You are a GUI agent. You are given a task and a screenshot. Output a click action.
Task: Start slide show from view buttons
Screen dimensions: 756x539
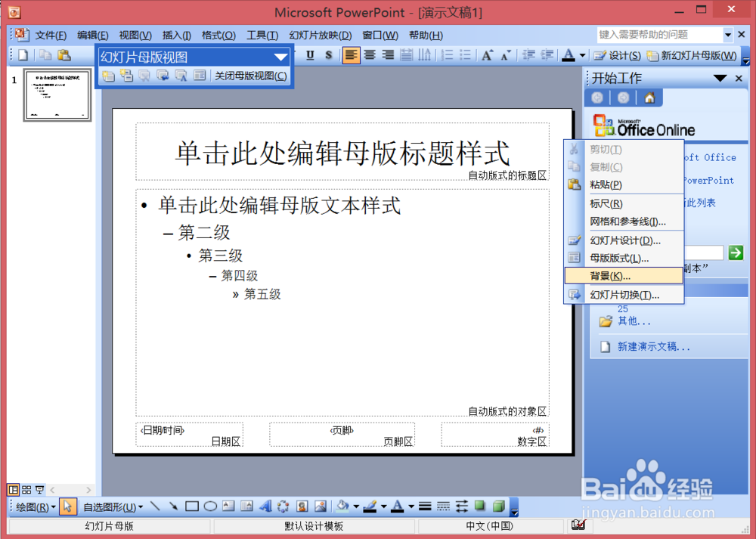[39, 490]
